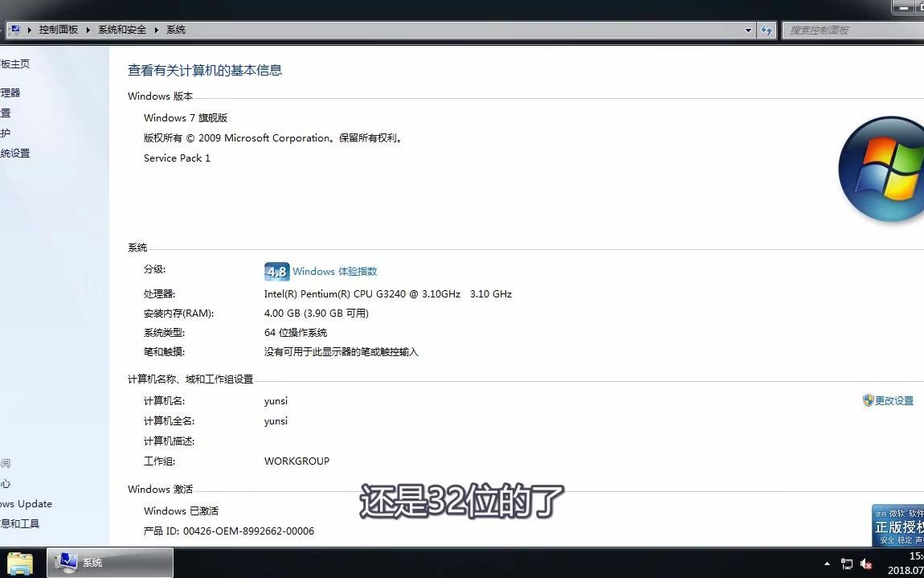Open Windows Update link in sidebar

coord(26,504)
